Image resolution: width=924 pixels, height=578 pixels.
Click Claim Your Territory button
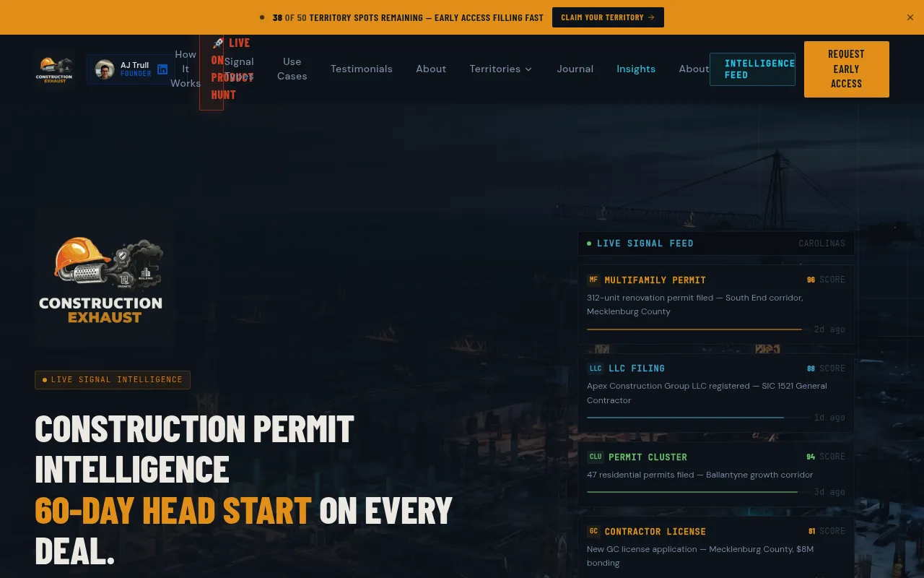(608, 17)
